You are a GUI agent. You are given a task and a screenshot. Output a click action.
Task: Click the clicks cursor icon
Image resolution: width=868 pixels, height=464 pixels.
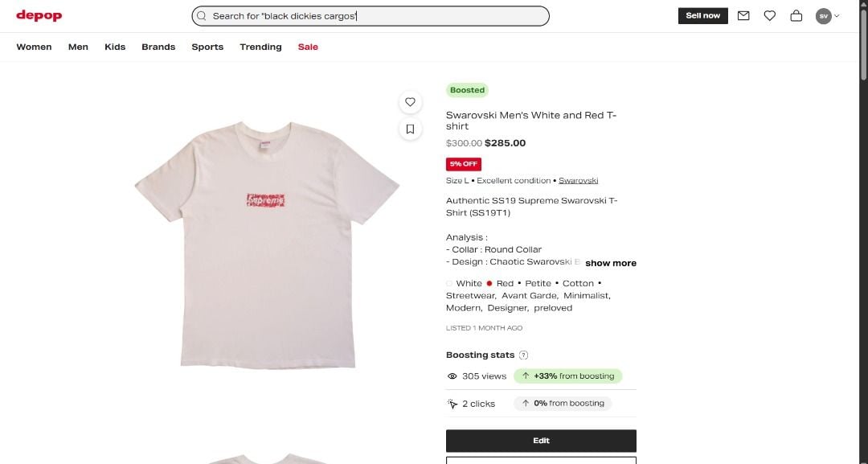(x=452, y=404)
